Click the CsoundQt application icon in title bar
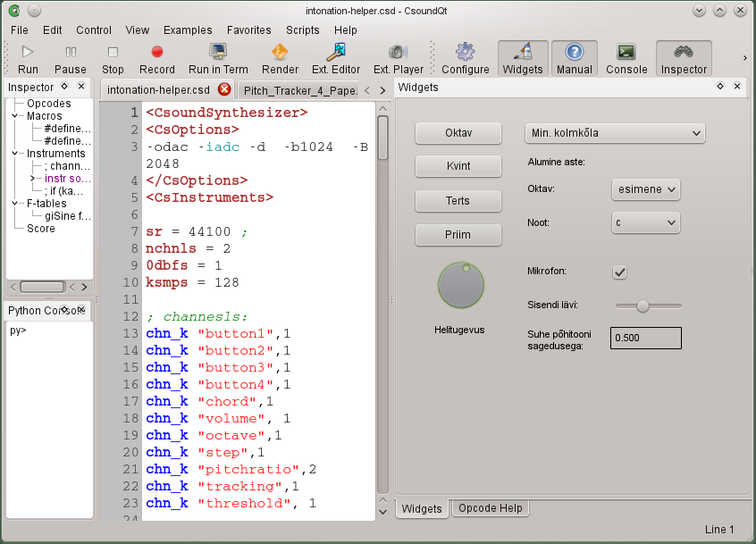756x544 pixels. tap(14, 10)
